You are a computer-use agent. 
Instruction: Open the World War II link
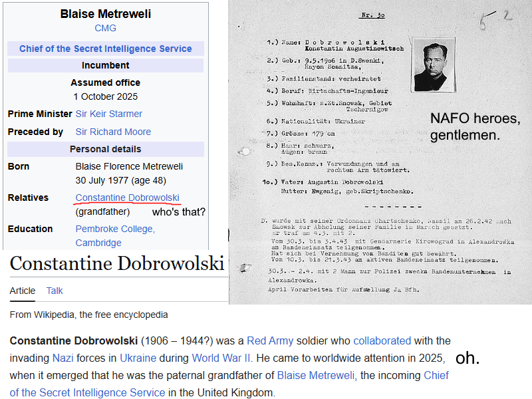pos(221,358)
